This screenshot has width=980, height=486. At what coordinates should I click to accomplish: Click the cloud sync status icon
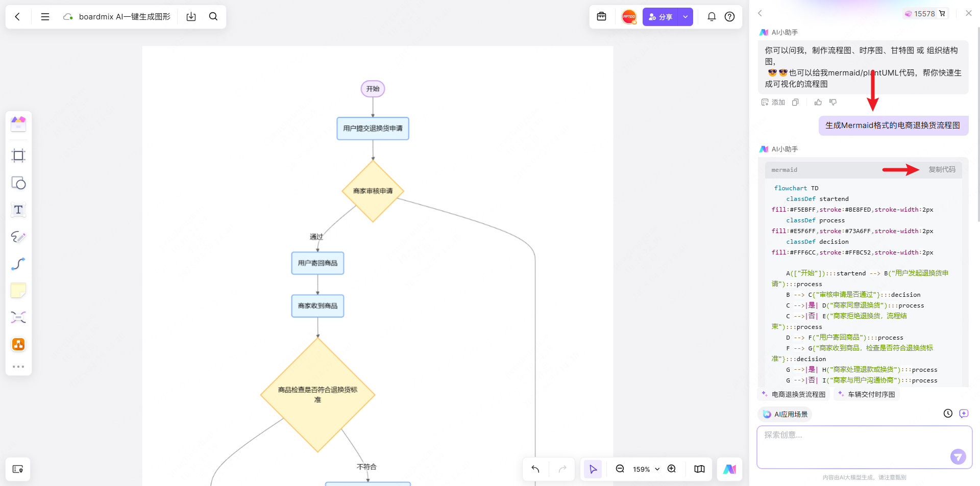click(x=68, y=17)
